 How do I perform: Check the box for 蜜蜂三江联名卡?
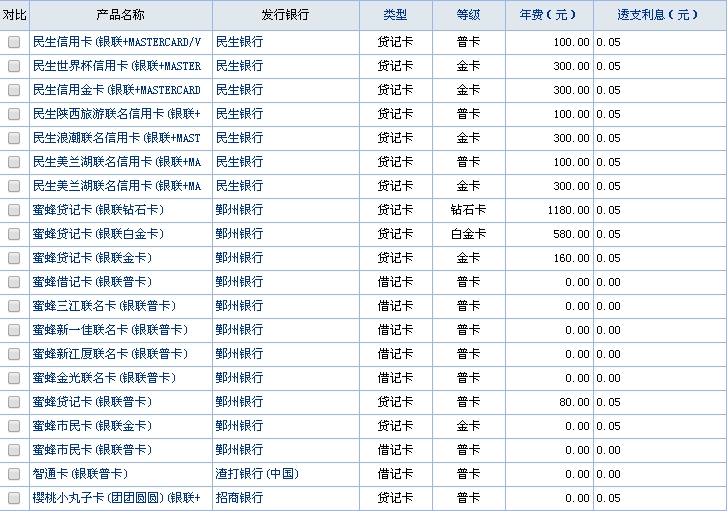14,306
